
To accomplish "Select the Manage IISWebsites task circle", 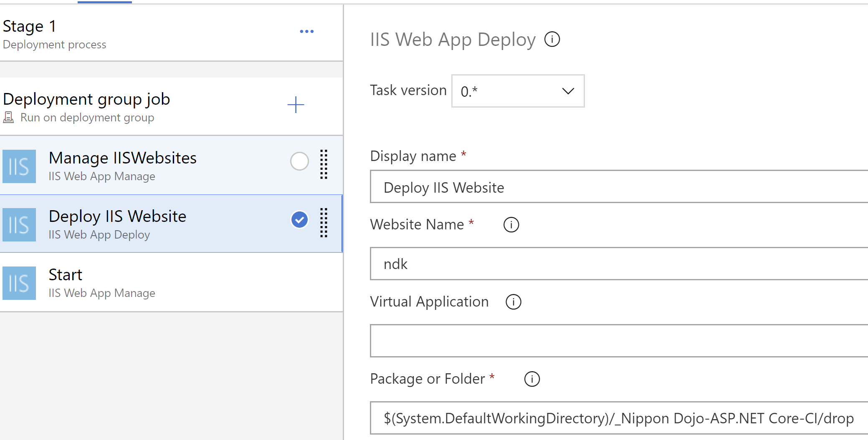I will pyautogui.click(x=299, y=161).
